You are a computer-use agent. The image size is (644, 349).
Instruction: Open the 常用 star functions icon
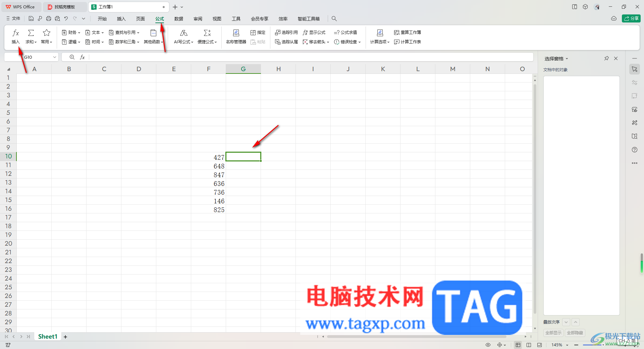pos(47,33)
